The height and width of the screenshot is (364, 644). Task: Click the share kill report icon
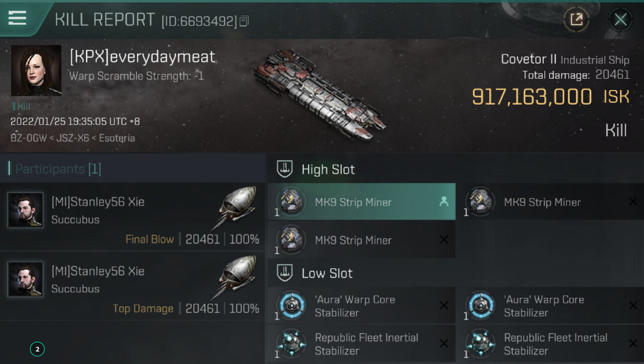[x=576, y=20]
